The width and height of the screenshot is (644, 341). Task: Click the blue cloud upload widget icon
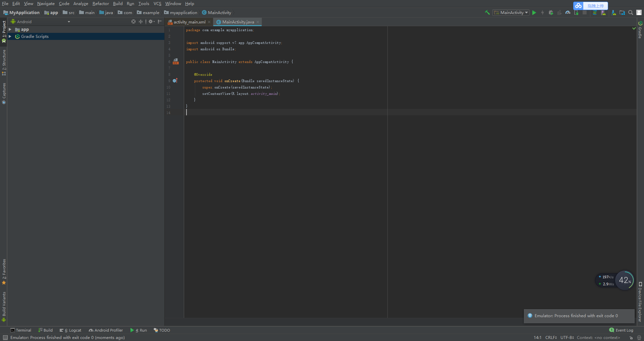coord(578,6)
